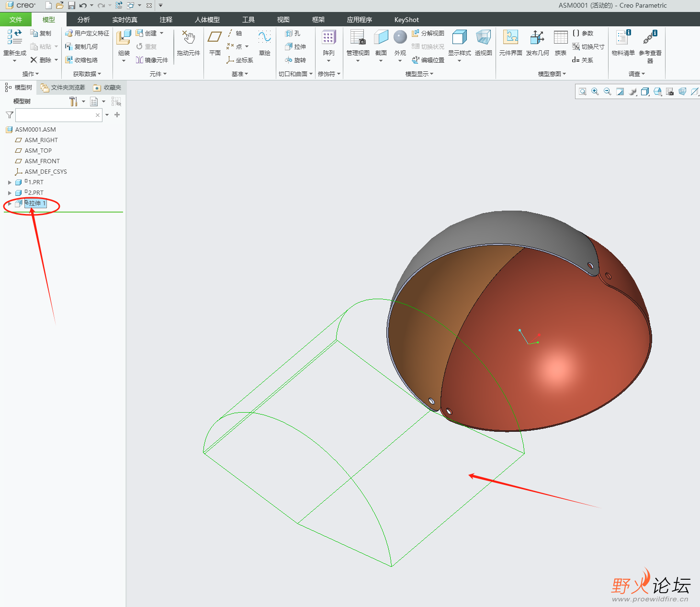700x607 pixels.
Task: Expand the 模型显示 group dropdown
Action: (x=419, y=74)
